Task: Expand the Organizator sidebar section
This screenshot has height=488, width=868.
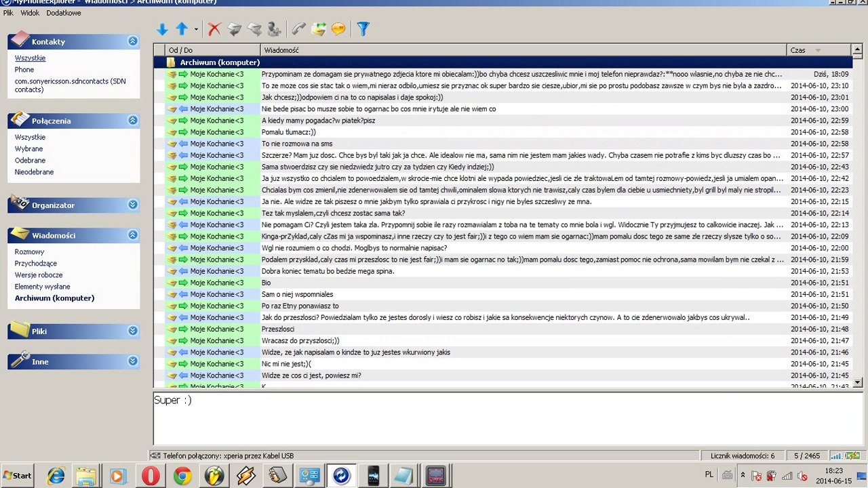Action: pos(133,205)
